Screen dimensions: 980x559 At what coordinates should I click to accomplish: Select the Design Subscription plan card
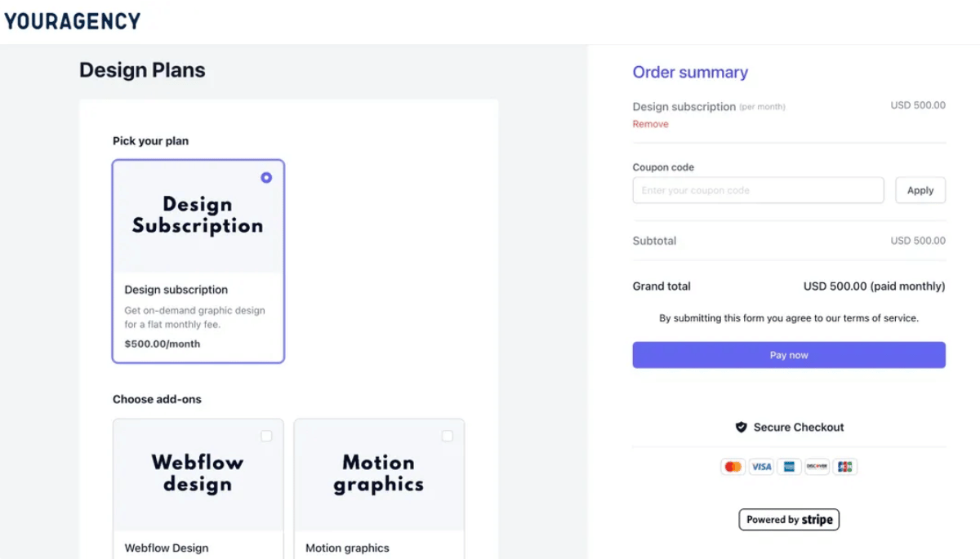(198, 261)
